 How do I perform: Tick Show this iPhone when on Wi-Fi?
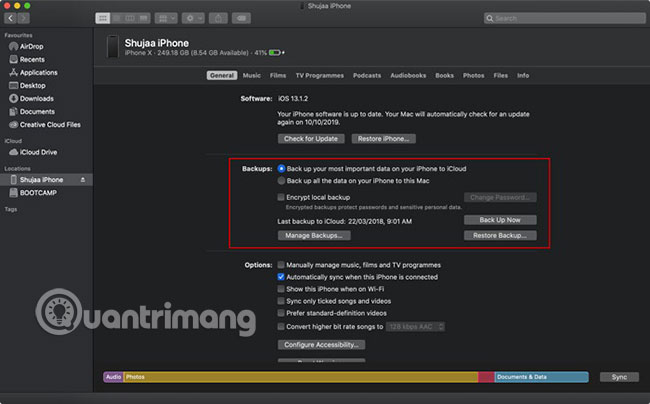[281, 289]
